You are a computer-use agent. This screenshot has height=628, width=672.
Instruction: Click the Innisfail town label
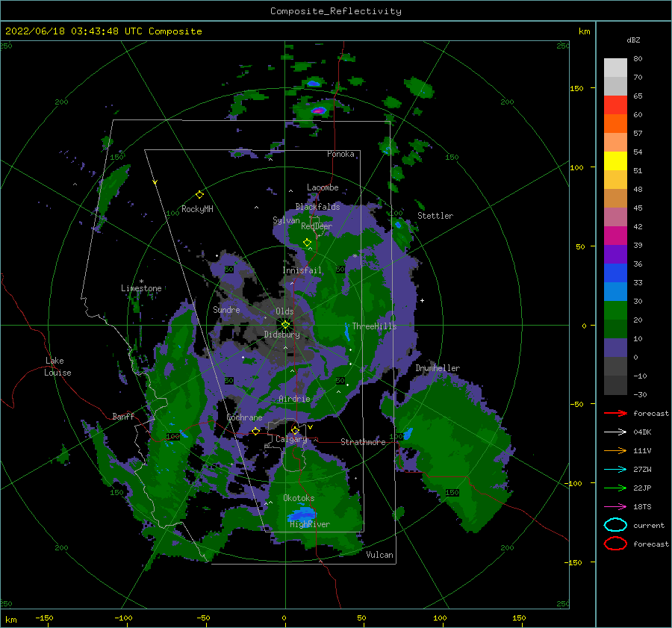302,270
